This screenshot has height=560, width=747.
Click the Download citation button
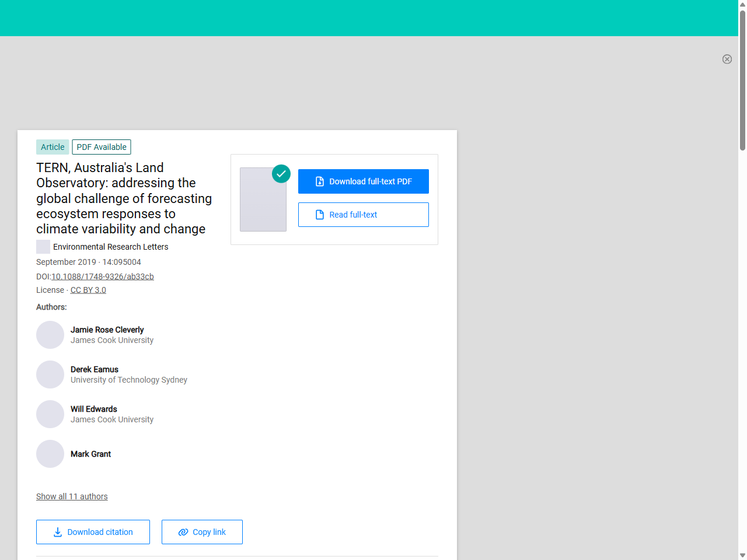tap(93, 532)
